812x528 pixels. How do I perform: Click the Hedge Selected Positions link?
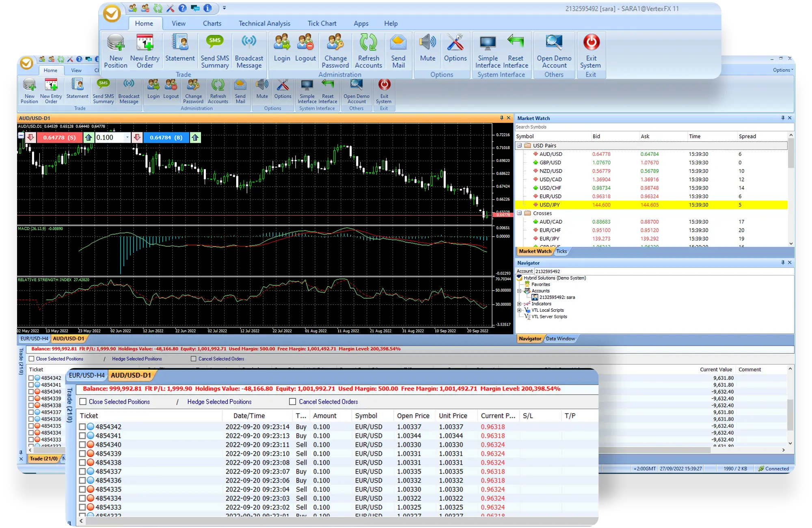coord(219,402)
